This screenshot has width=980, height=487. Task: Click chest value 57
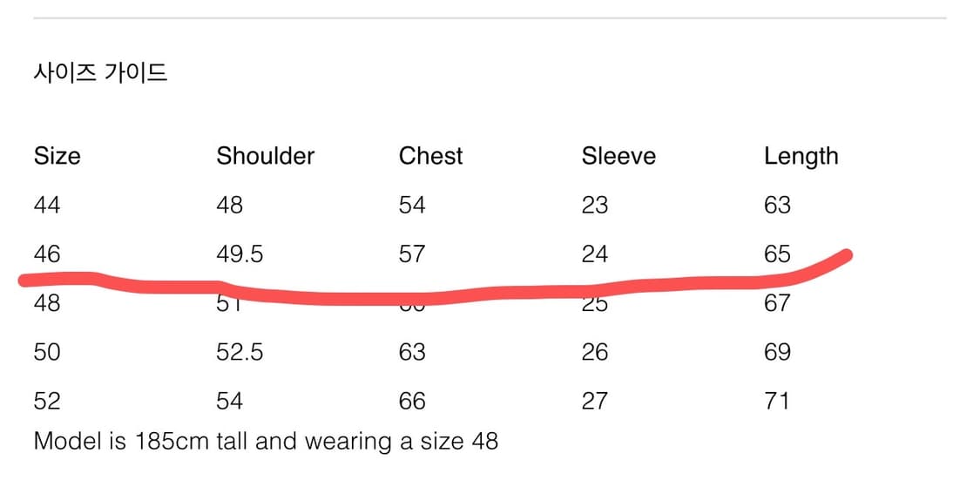[x=412, y=254]
